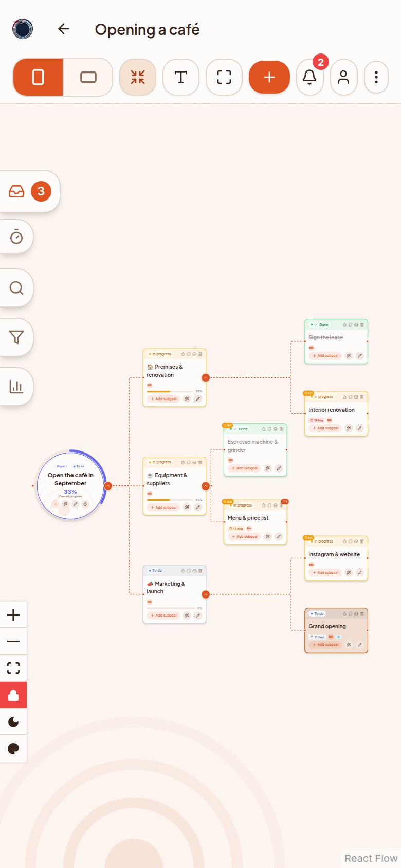Viewport: 401px width, 868px height.
Task: Open the inbox panel with 3 items
Action: [29, 191]
